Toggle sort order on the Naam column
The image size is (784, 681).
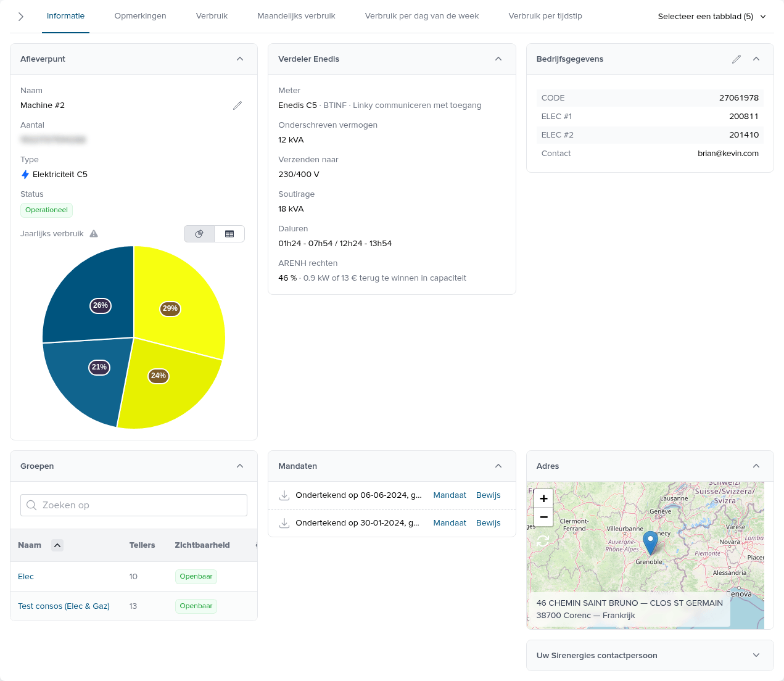[x=57, y=545]
